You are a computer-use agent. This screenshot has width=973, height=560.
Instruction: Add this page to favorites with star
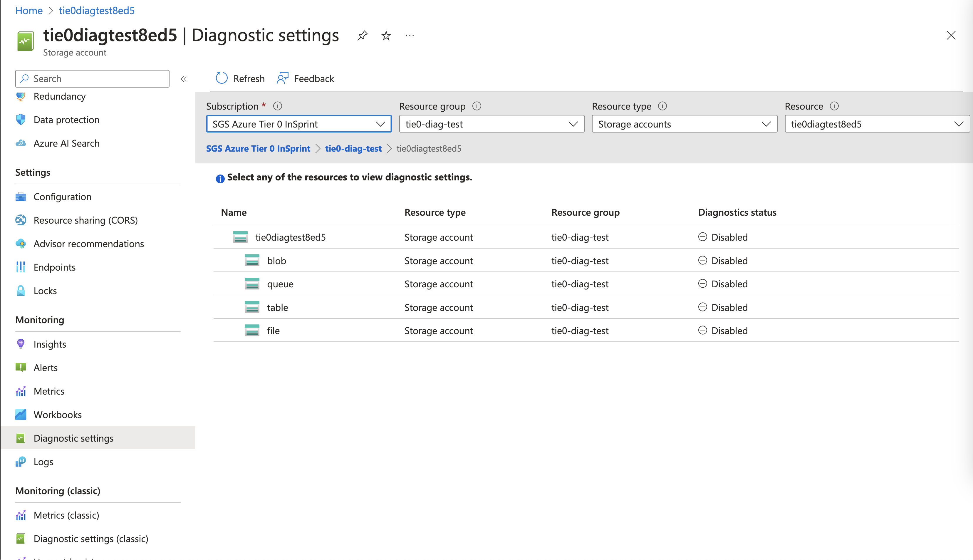pos(386,36)
